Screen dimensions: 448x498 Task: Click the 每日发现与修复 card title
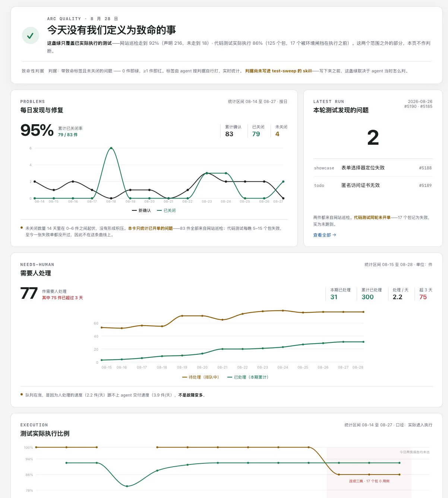tap(42, 110)
